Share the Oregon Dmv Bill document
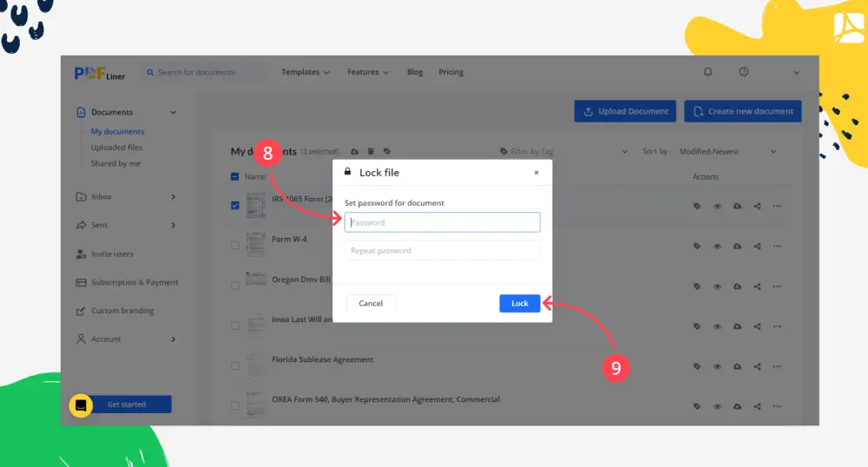Image resolution: width=868 pixels, height=467 pixels. click(x=757, y=286)
